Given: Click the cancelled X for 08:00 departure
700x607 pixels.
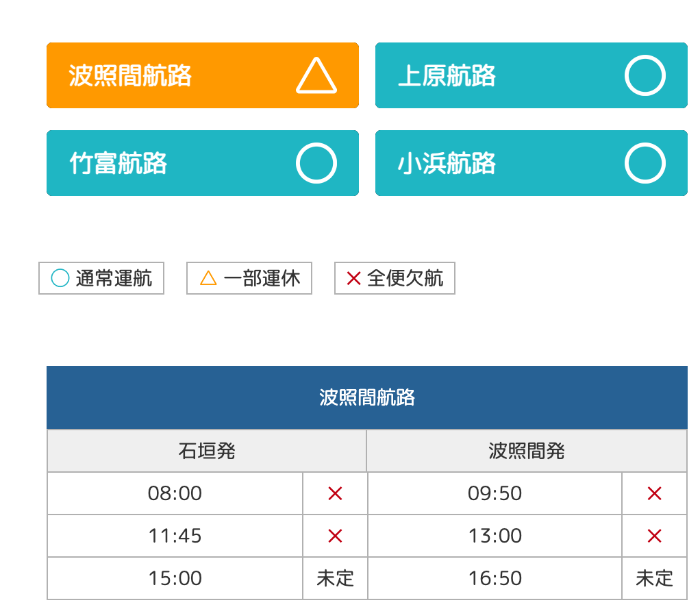Looking at the screenshot, I should coord(335,493).
